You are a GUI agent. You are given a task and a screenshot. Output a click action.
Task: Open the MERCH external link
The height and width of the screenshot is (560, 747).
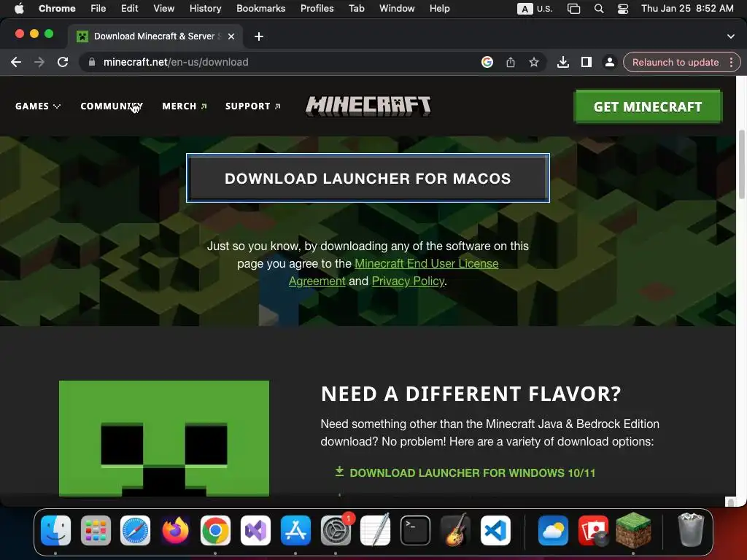(185, 106)
